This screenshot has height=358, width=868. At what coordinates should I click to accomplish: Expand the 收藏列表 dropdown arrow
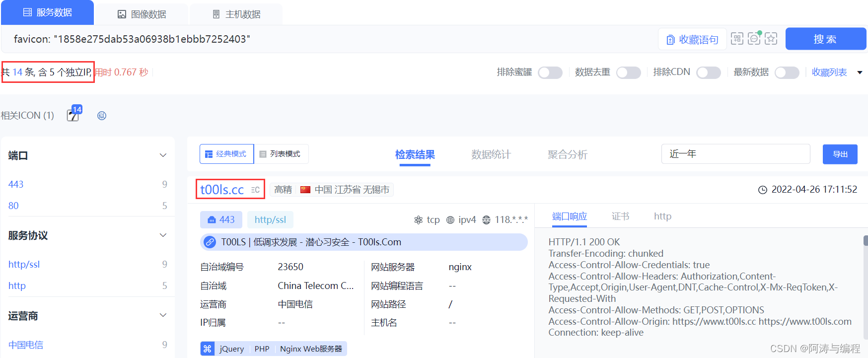[x=860, y=72]
